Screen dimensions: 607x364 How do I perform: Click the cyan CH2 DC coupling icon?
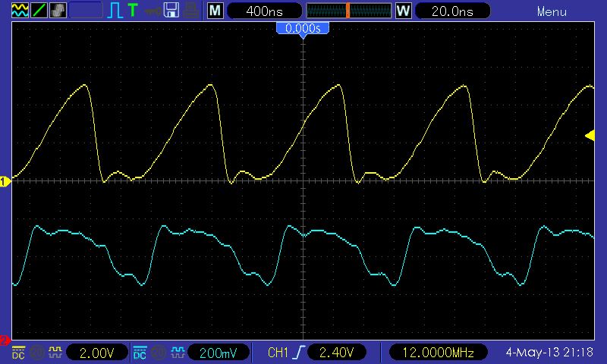pyautogui.click(x=140, y=353)
